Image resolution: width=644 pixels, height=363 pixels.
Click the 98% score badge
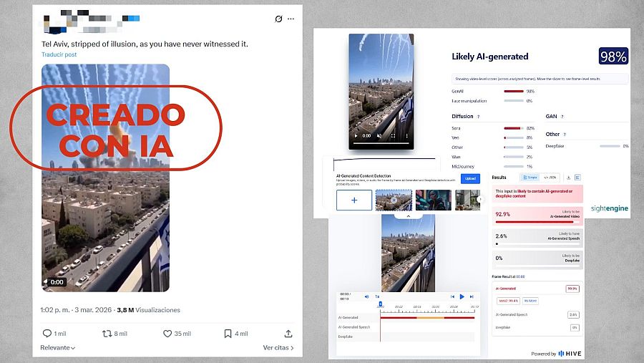pos(613,57)
